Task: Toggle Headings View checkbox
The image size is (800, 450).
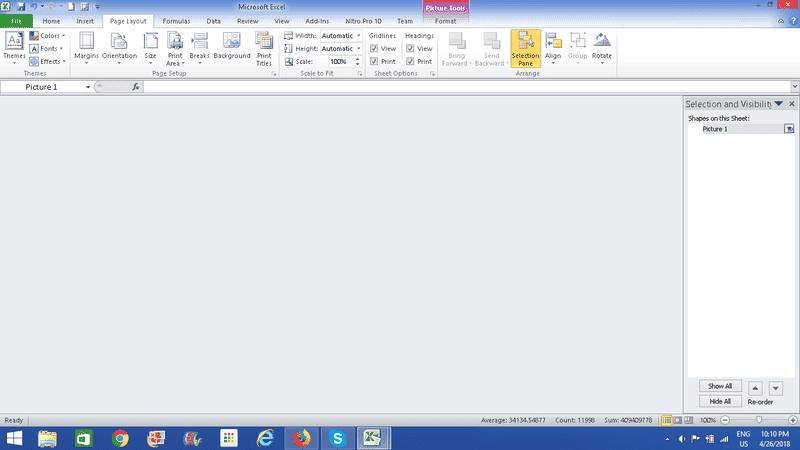Action: [x=410, y=48]
